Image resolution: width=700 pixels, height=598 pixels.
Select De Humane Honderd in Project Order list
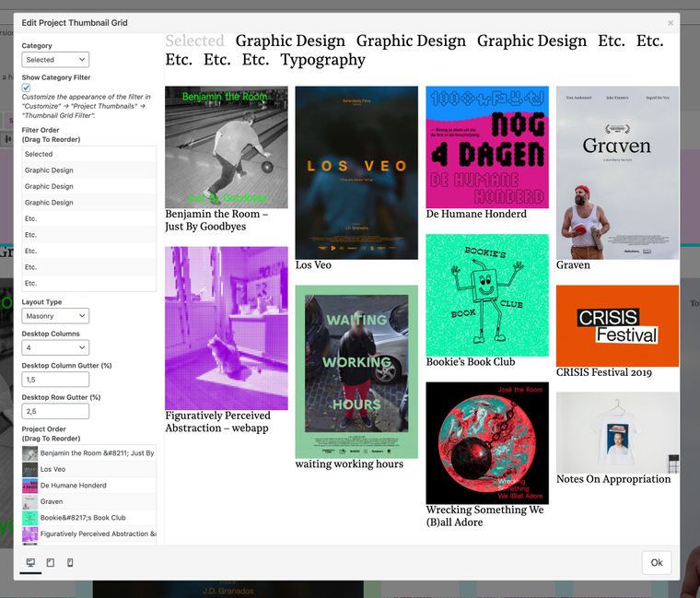pos(74,486)
